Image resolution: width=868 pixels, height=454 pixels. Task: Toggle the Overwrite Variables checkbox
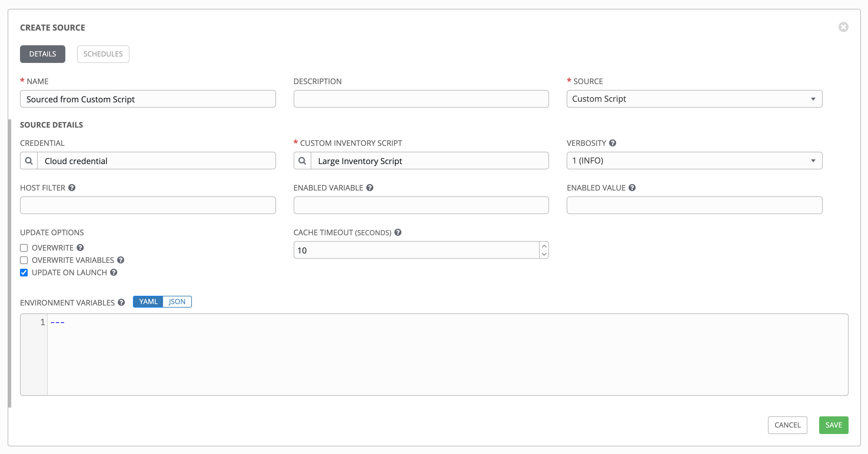pyautogui.click(x=24, y=260)
